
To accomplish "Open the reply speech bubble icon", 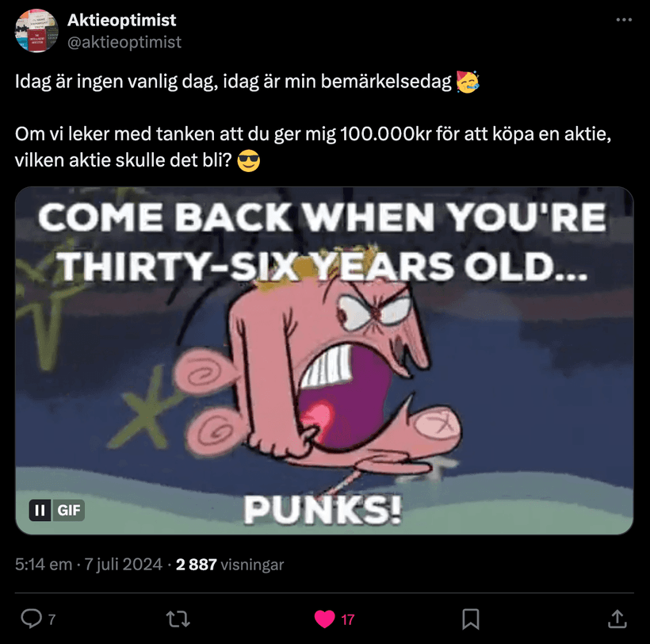I will click(x=32, y=619).
